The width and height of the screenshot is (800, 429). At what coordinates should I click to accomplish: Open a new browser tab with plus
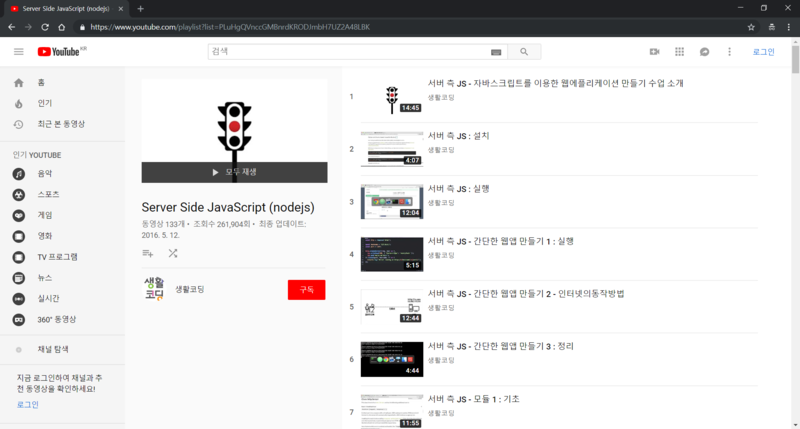(x=140, y=9)
